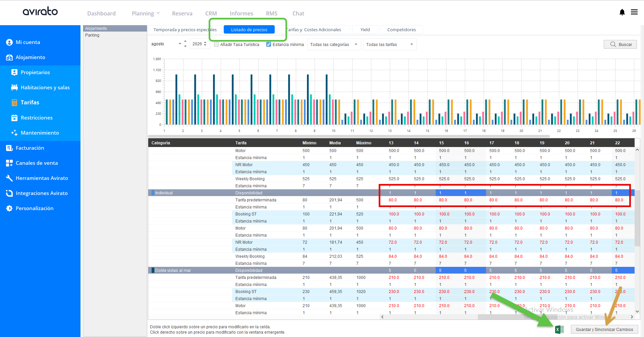Click the Tarifas calculator icon
The width and height of the screenshot is (644, 337).
tap(14, 103)
